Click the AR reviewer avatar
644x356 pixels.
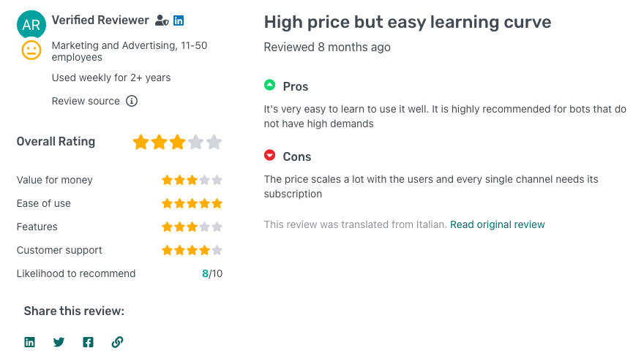31,25
